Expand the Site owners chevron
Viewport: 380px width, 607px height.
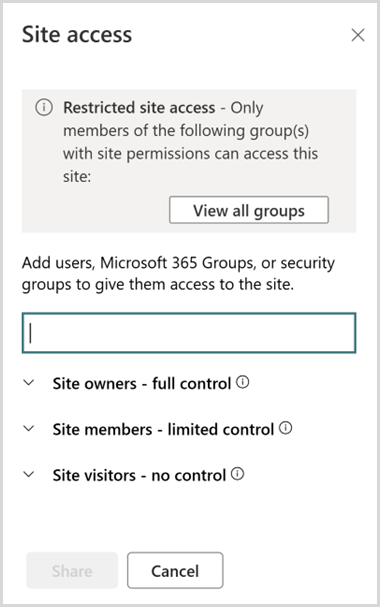[x=29, y=383]
